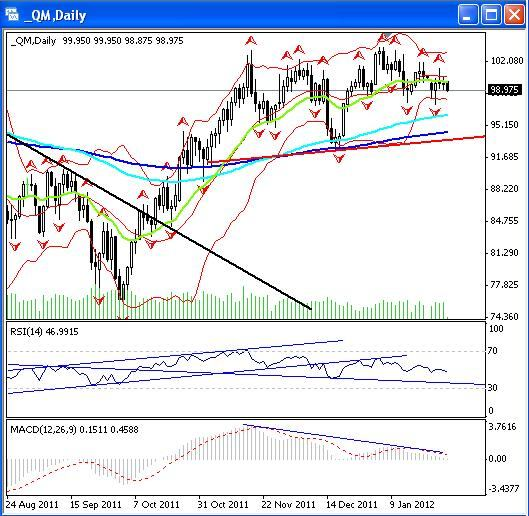
Task: Click the chart window icon in title bar
Action: pos(11,15)
